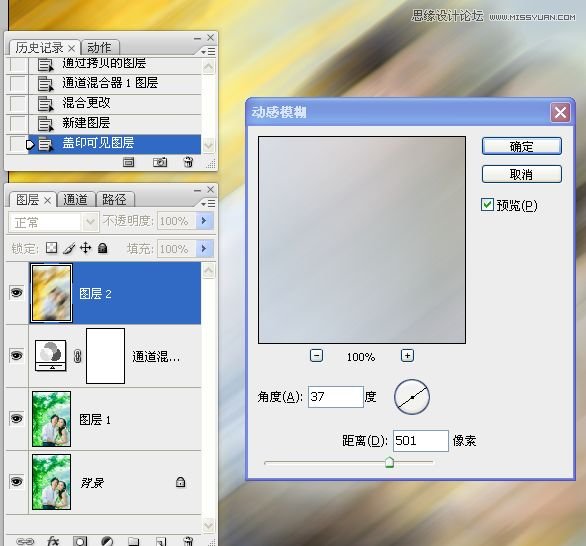This screenshot has width=586, height=546.
Task: Click mask link chain on channel mixer layer
Action: click(77, 356)
